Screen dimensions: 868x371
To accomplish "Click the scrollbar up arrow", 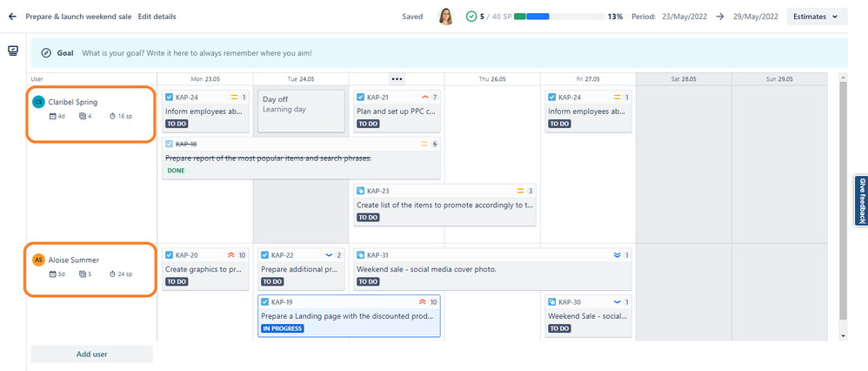I will point(843,78).
